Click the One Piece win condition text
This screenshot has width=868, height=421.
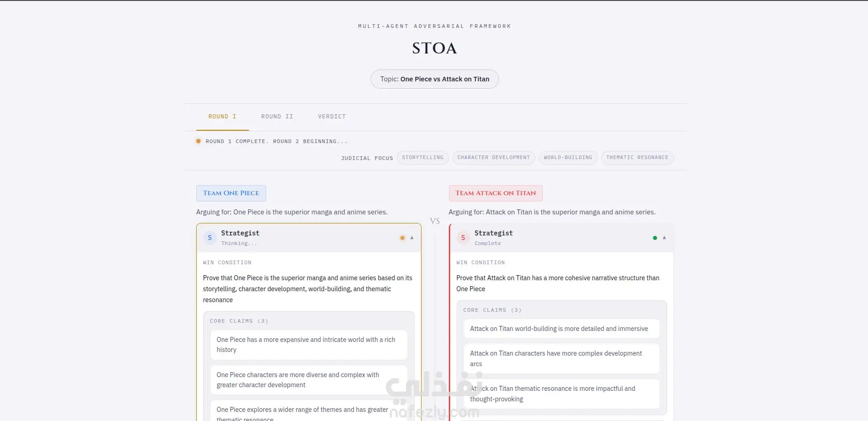(x=308, y=289)
